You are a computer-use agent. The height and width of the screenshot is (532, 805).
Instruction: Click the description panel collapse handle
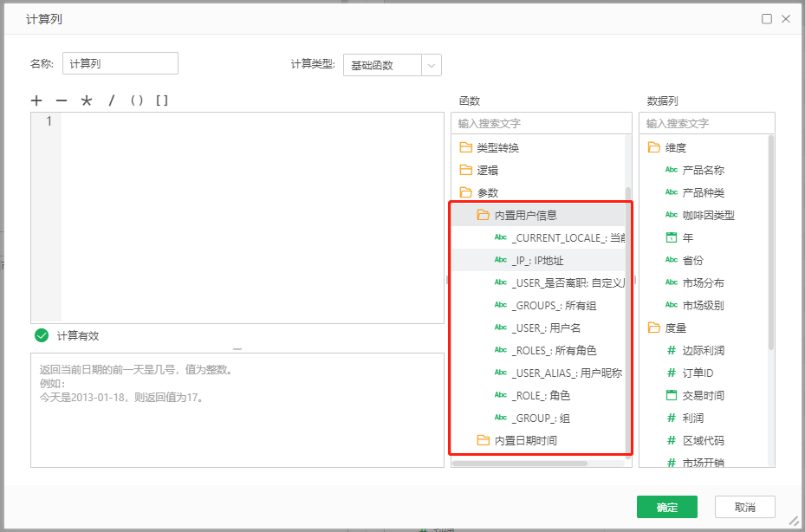click(x=237, y=349)
